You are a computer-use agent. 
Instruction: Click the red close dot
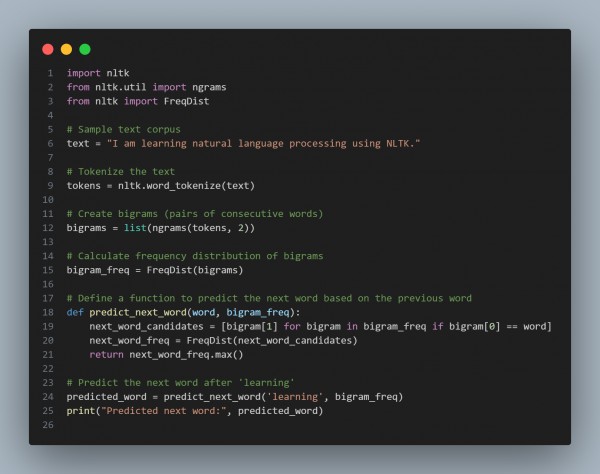[48, 49]
